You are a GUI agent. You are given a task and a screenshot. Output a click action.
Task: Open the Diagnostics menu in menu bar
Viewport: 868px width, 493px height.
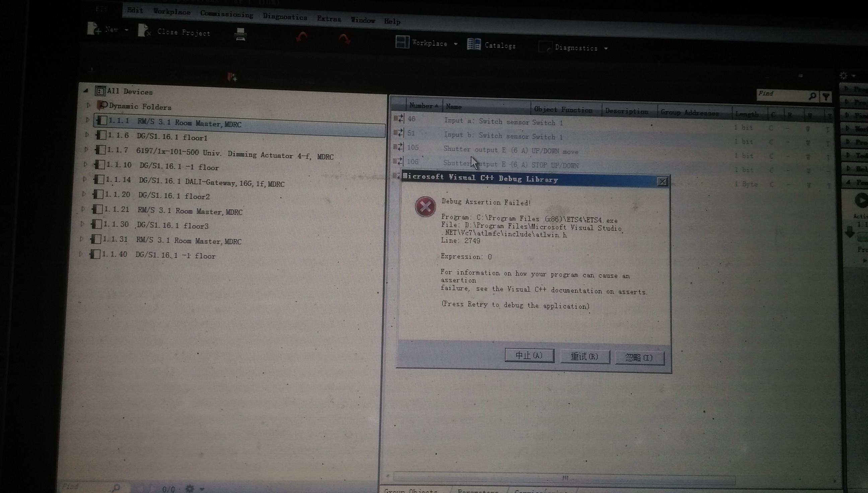pos(285,16)
